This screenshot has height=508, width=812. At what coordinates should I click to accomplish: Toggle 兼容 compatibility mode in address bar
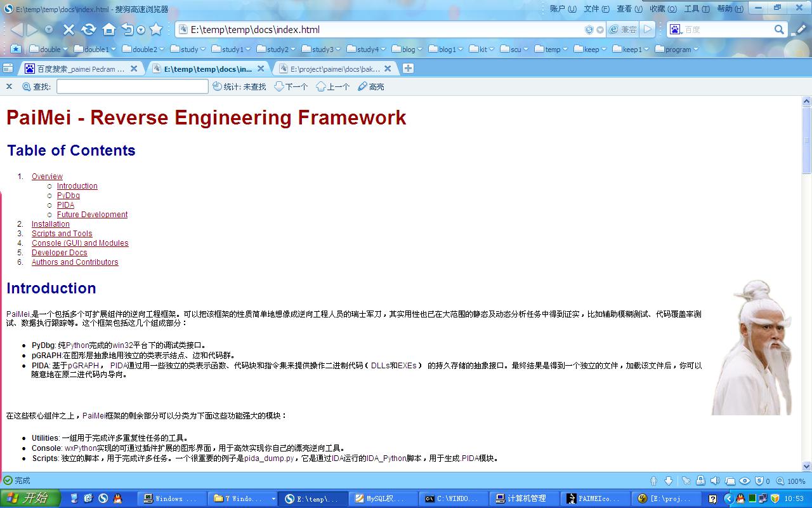(622, 29)
